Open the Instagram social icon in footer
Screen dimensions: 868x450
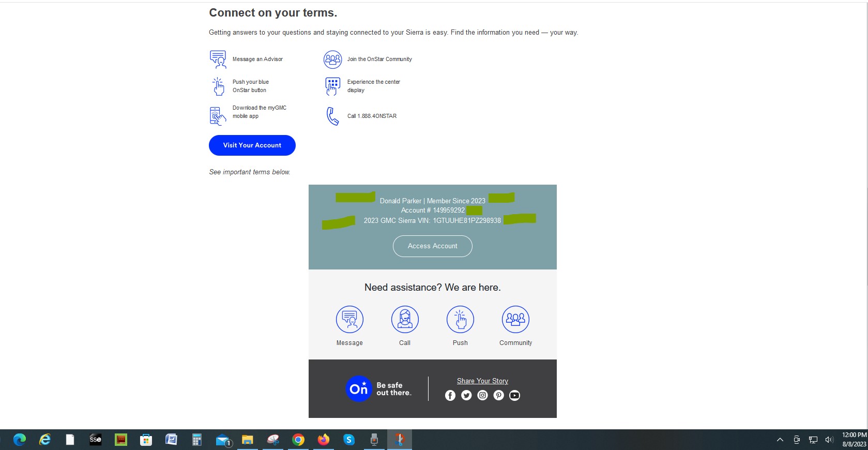pos(482,396)
